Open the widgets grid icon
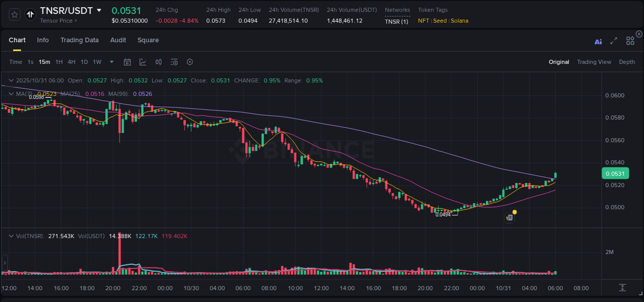This screenshot has width=644, height=302. tap(630, 41)
